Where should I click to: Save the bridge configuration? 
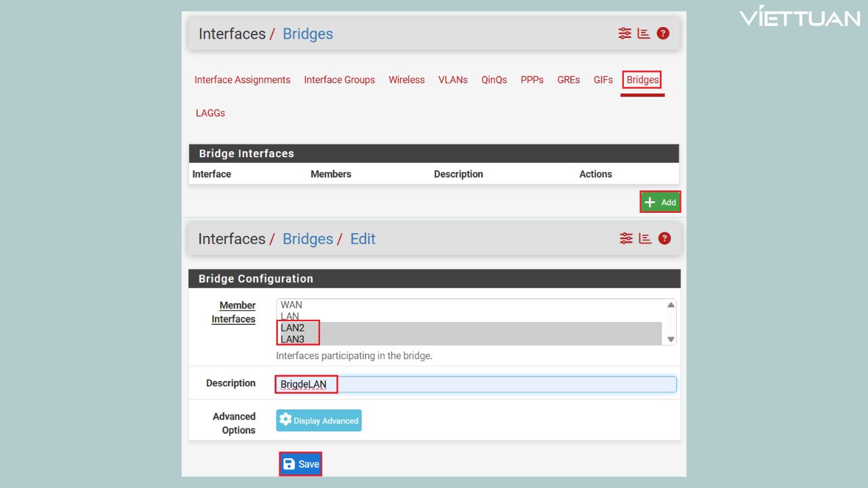click(300, 464)
